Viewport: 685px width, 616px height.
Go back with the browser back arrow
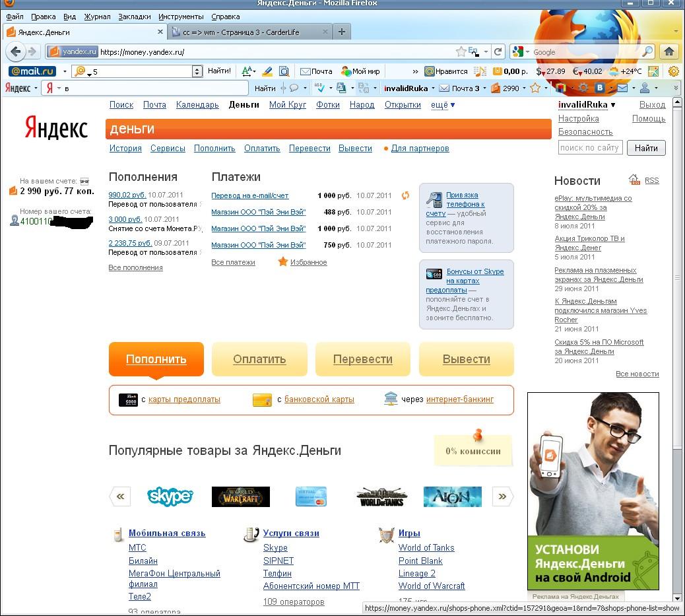(x=16, y=51)
